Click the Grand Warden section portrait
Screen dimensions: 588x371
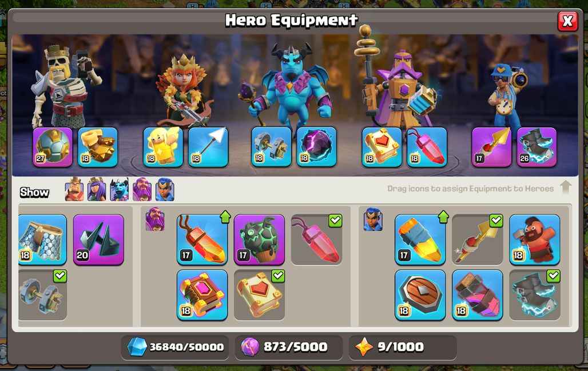click(155, 220)
